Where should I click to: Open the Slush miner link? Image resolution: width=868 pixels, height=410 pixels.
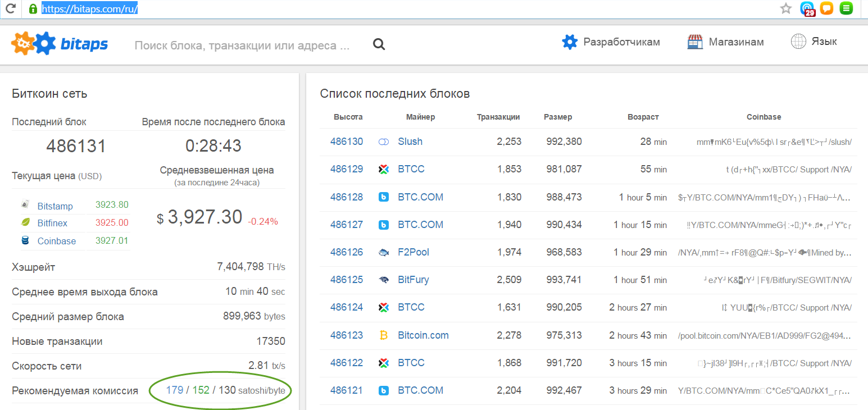410,142
